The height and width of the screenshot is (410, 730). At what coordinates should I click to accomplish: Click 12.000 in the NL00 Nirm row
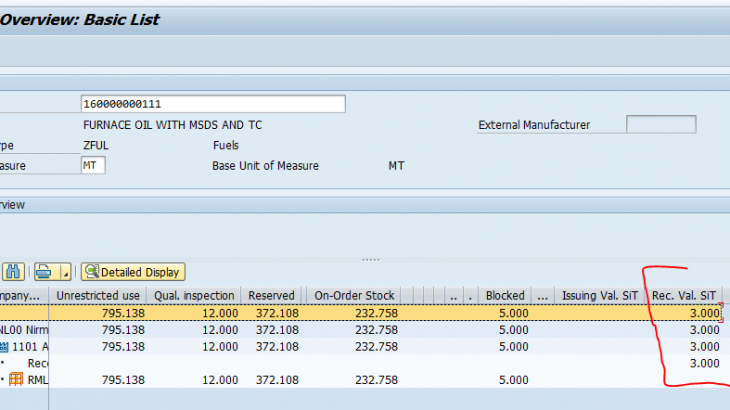[220, 330]
